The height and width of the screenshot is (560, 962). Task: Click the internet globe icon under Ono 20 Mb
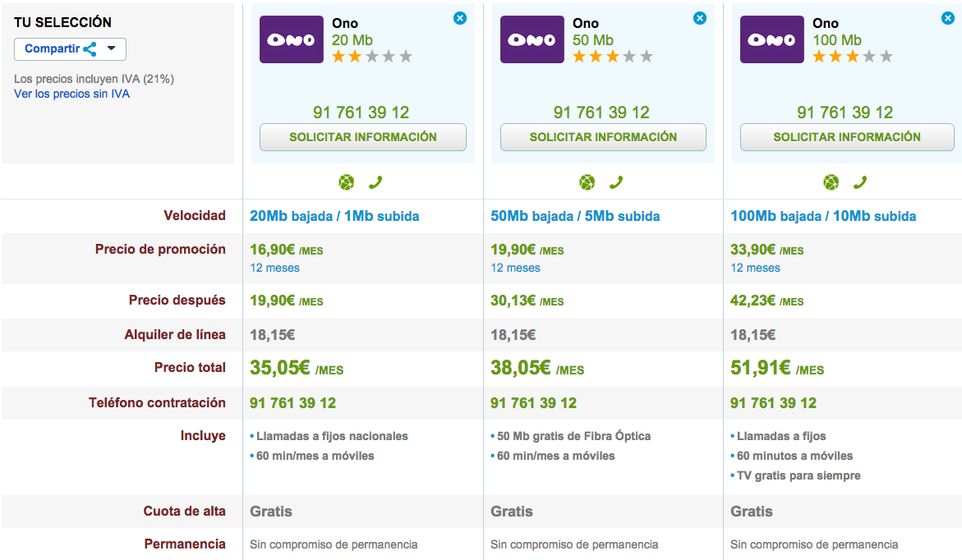346,182
